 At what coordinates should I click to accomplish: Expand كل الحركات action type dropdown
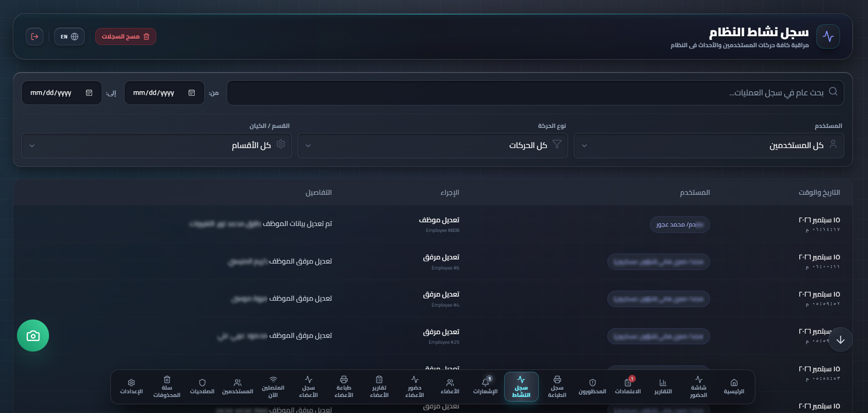[x=432, y=146]
